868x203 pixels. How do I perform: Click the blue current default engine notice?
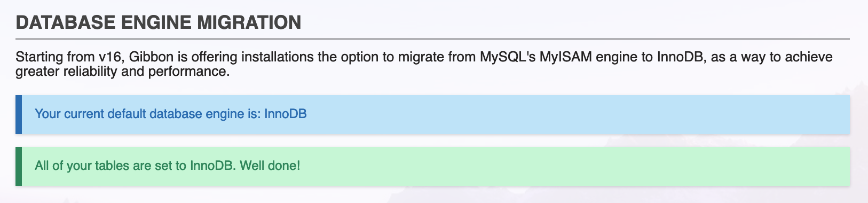432,114
